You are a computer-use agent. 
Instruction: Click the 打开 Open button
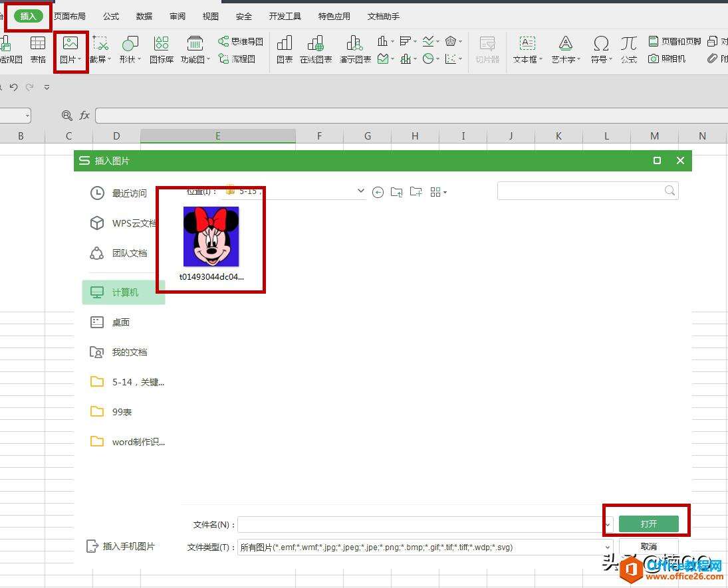tap(648, 524)
